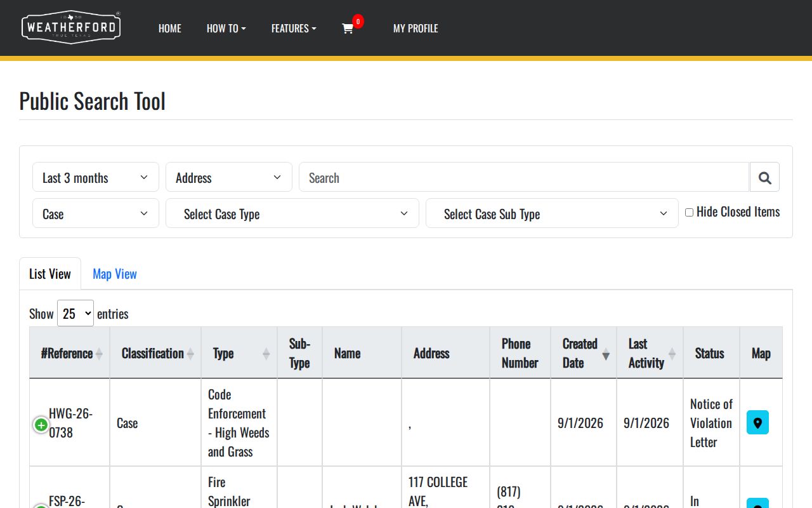Sort by Classification column arrows

click(190, 354)
